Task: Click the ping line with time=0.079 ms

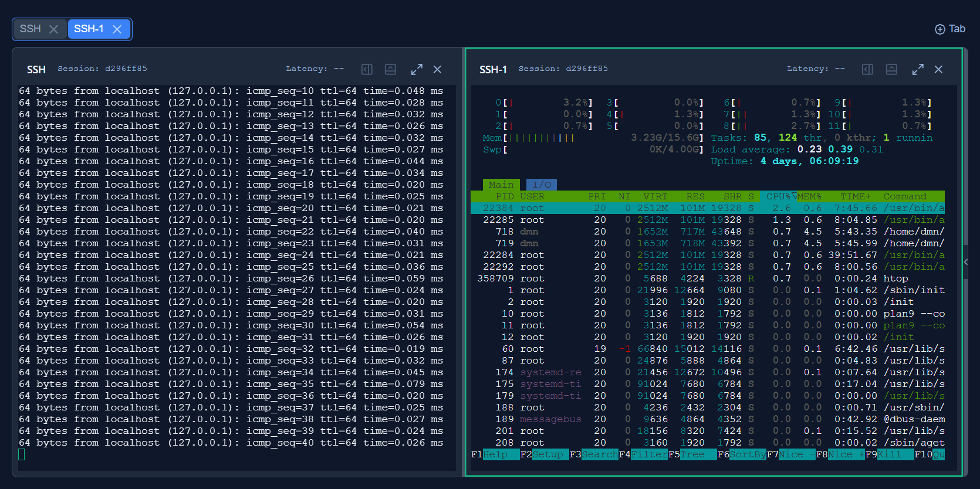Action: click(x=231, y=384)
